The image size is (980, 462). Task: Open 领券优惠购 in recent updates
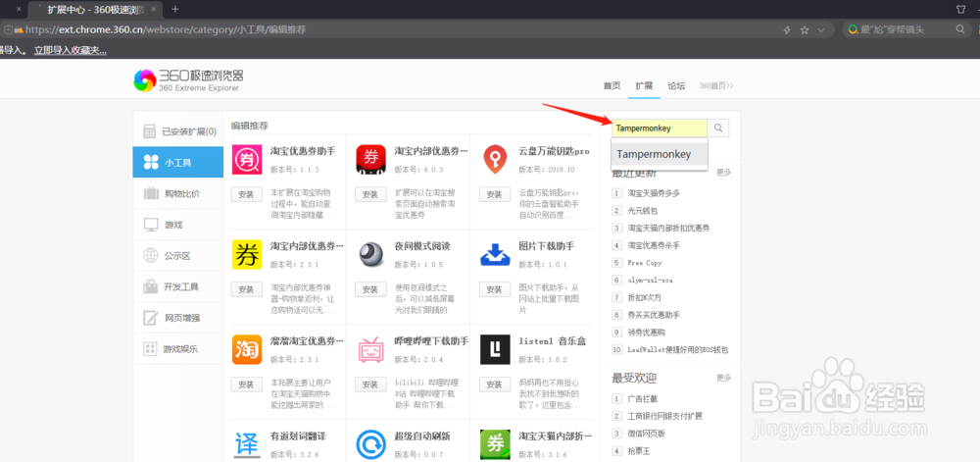click(x=646, y=332)
